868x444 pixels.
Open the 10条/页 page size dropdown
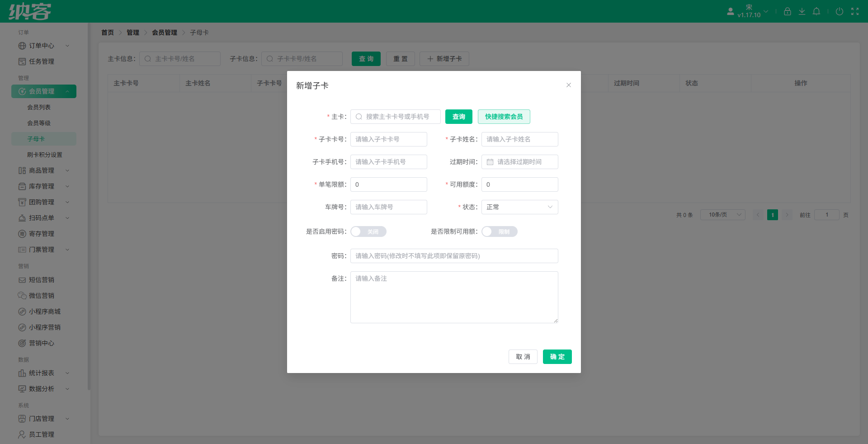click(x=722, y=215)
